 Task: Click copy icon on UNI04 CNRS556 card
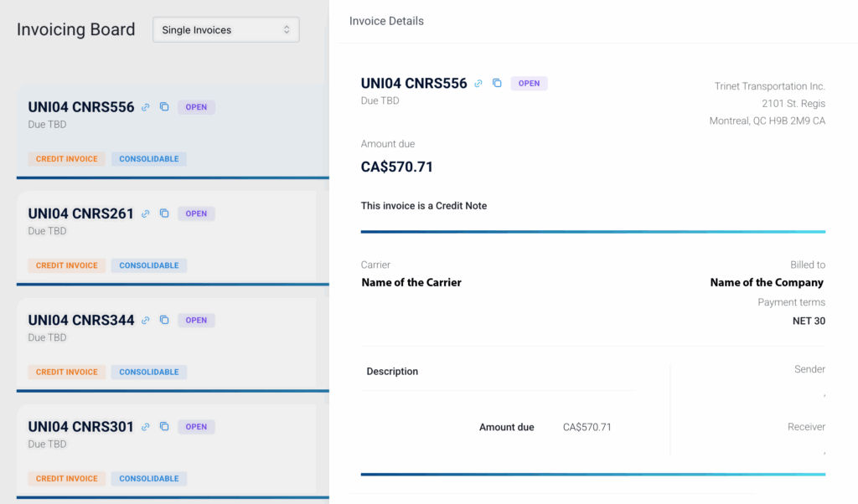[164, 107]
